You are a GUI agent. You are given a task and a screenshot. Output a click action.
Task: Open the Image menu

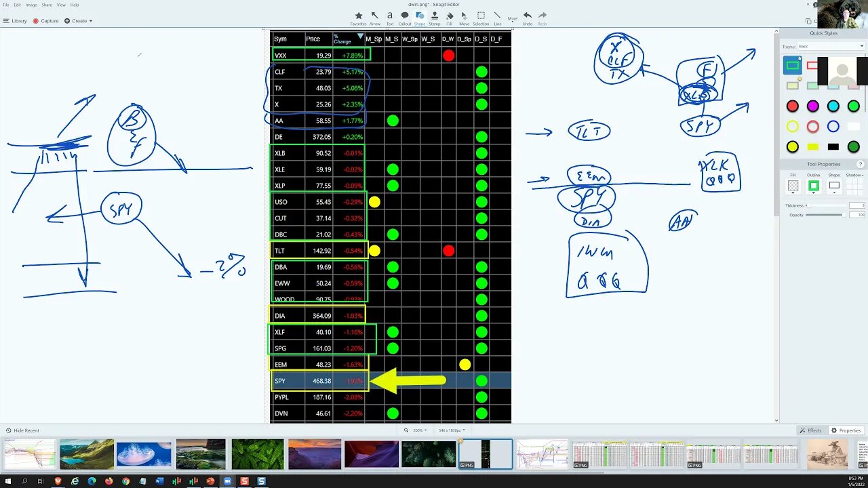click(x=31, y=5)
